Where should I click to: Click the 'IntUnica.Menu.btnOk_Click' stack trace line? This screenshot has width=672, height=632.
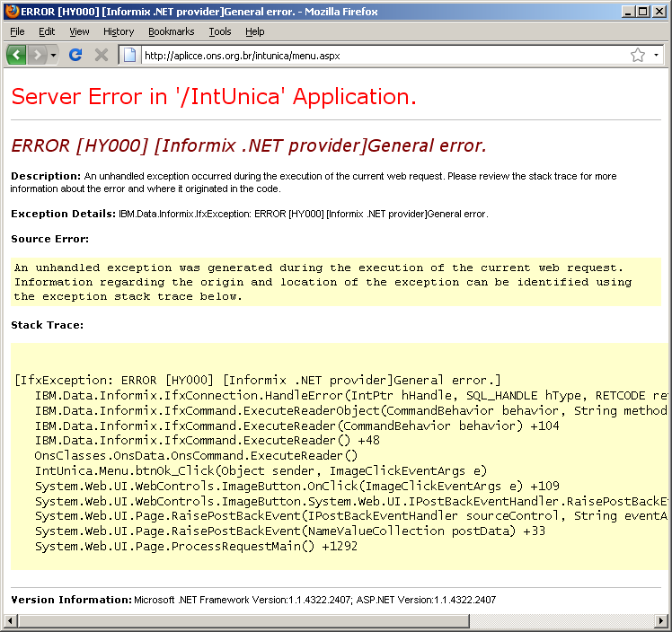click(261, 471)
